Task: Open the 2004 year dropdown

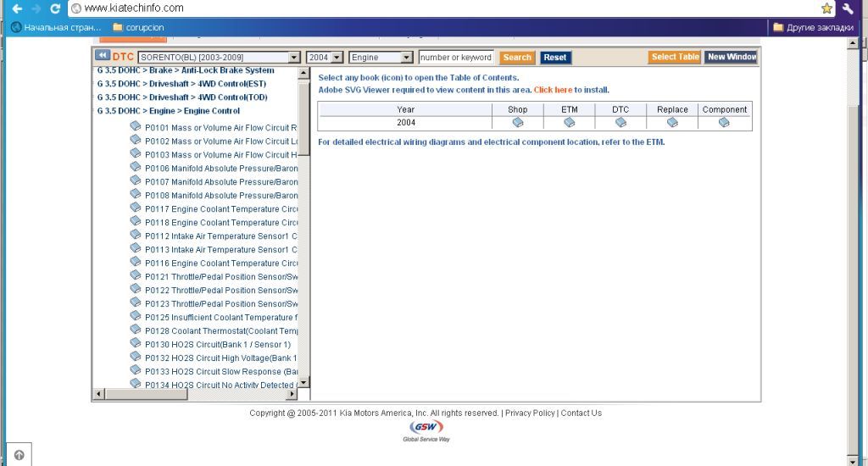Action: point(325,58)
